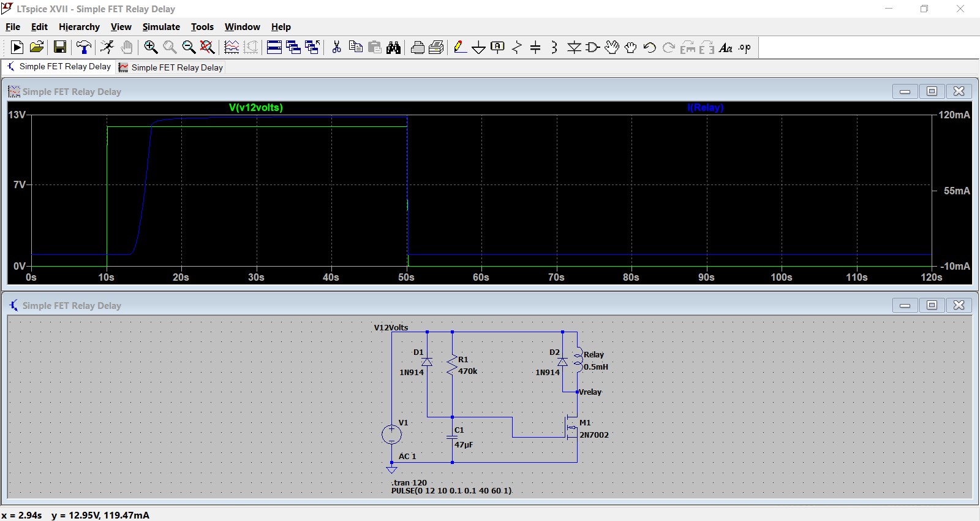Click the Pan magnifier icon
980x521 pixels.
[x=170, y=47]
